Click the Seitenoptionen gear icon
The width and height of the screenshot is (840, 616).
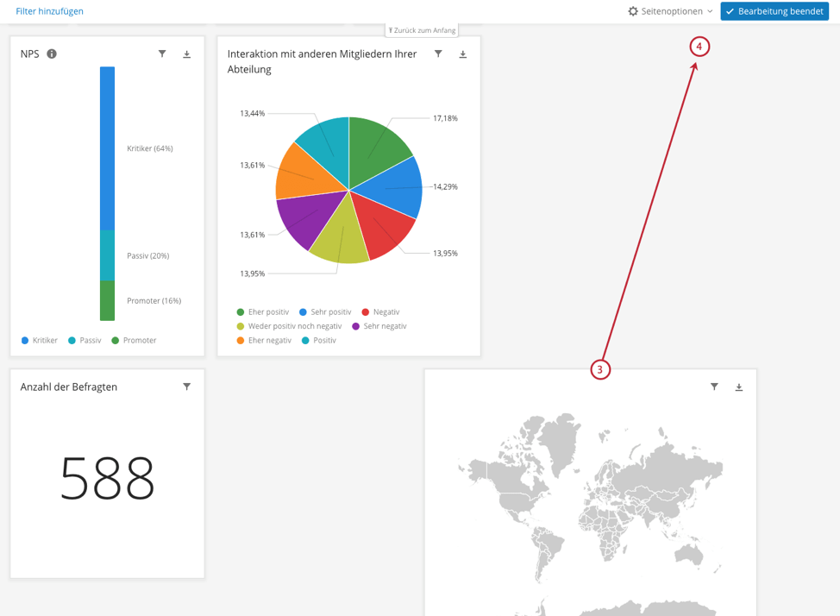click(x=633, y=11)
